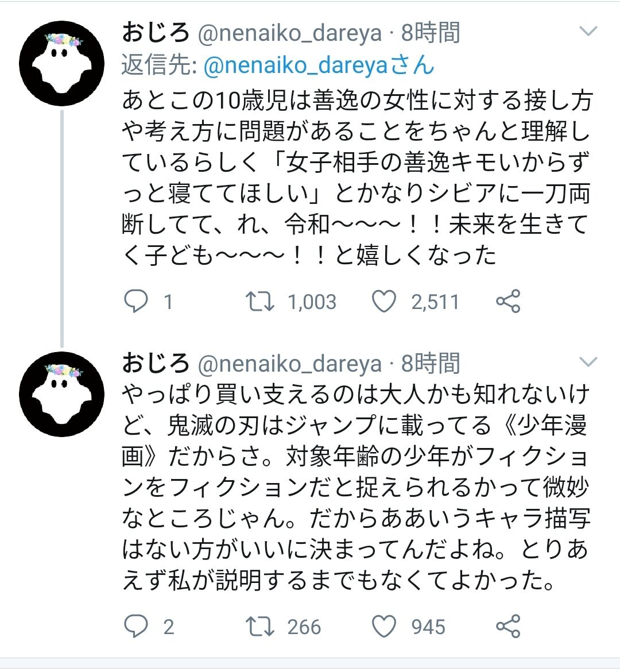The height and width of the screenshot is (672, 620).
Task: Share the first tweet
Action: 508,302
